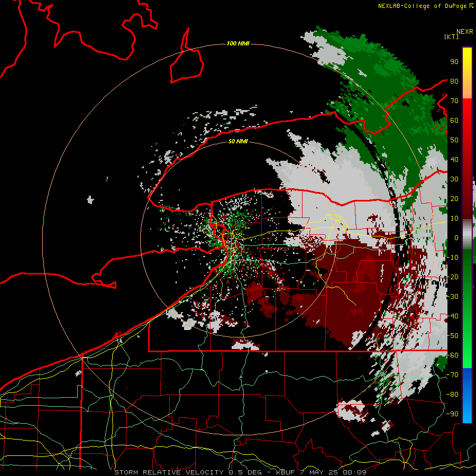Click the KBUF radar site identifier
Screen dimensions: 476x476
pyautogui.click(x=286, y=472)
